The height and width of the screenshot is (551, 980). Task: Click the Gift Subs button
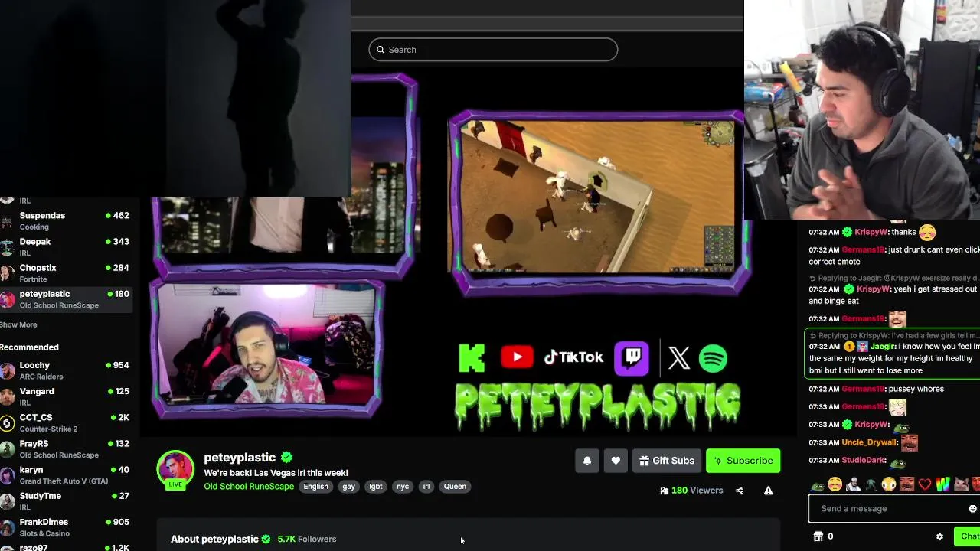click(x=667, y=461)
